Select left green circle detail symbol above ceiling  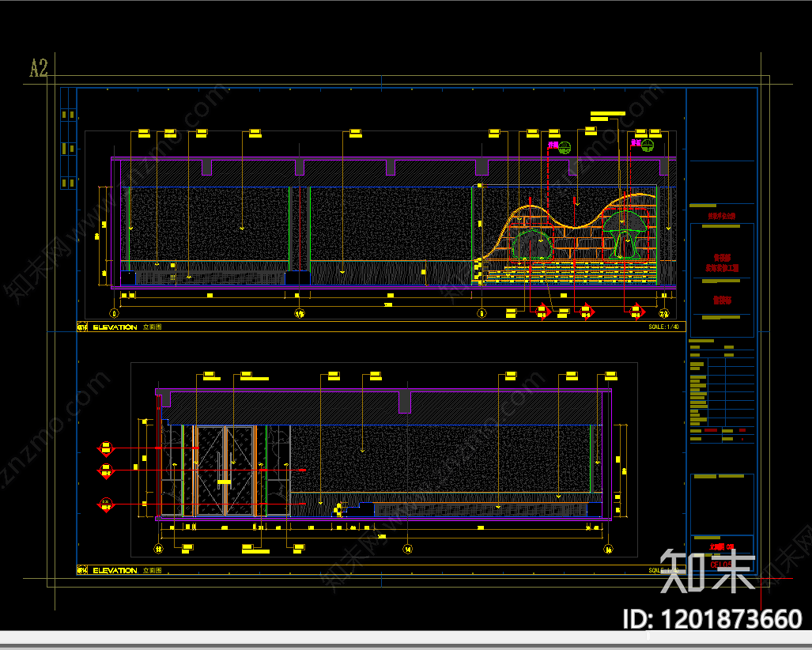(565, 148)
